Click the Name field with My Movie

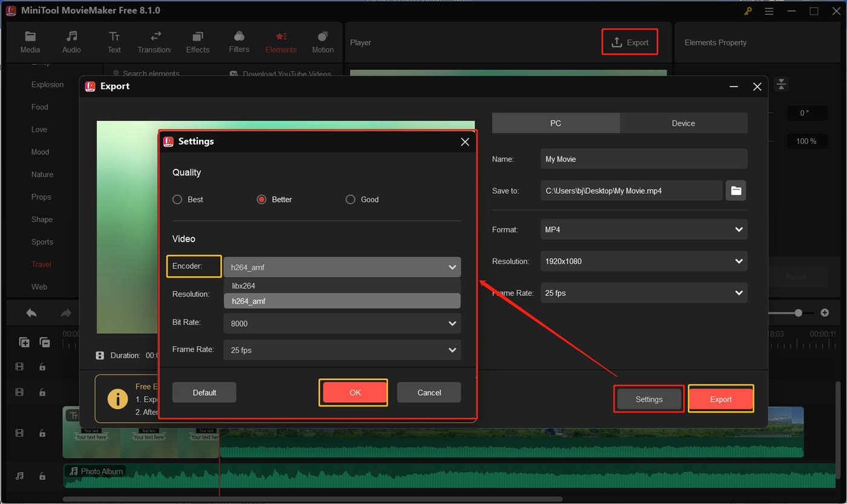click(x=644, y=159)
